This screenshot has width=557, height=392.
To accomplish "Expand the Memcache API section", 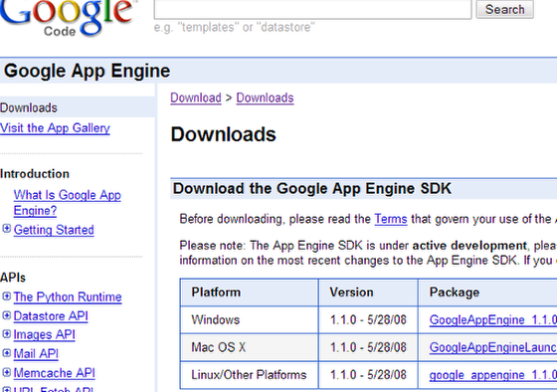I will [6, 372].
